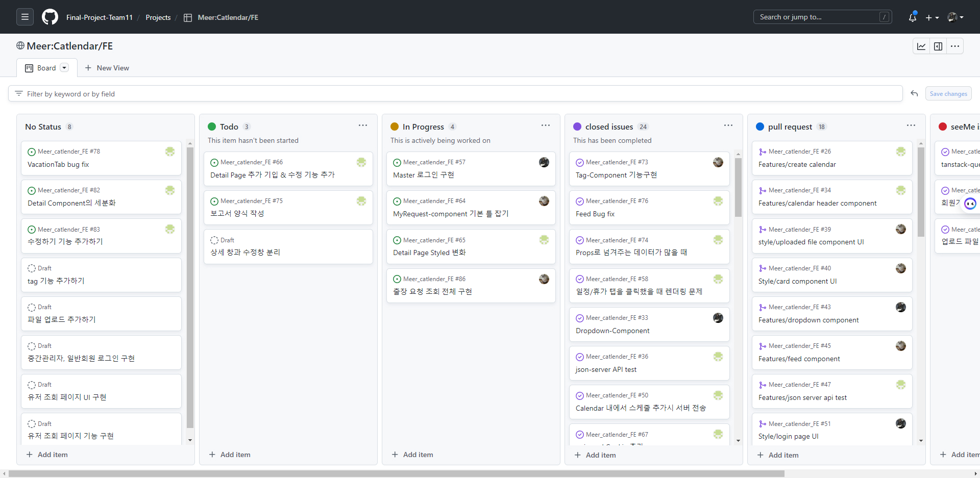Open the hamburger navigation menu

pyautogui.click(x=24, y=17)
